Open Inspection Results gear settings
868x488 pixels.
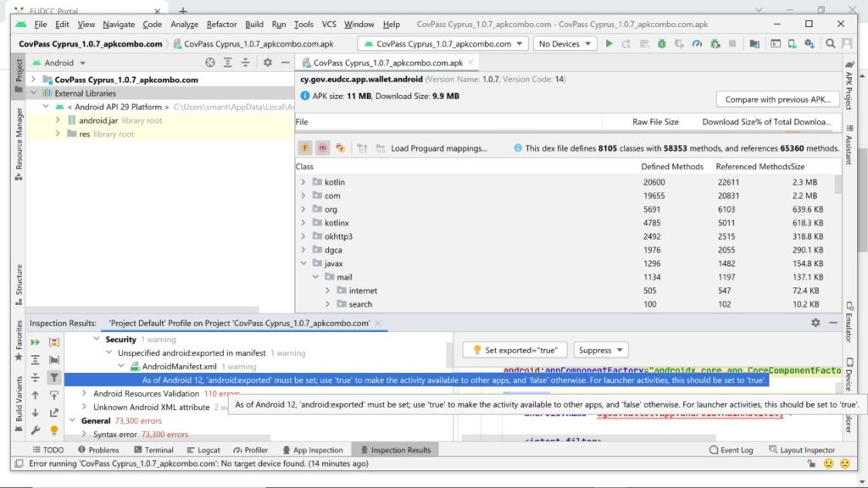coord(815,323)
